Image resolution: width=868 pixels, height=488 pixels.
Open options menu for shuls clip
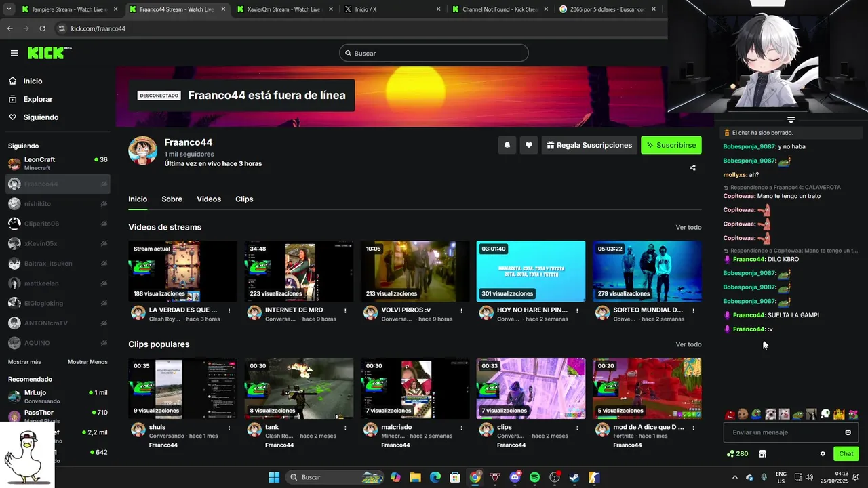pyautogui.click(x=229, y=428)
